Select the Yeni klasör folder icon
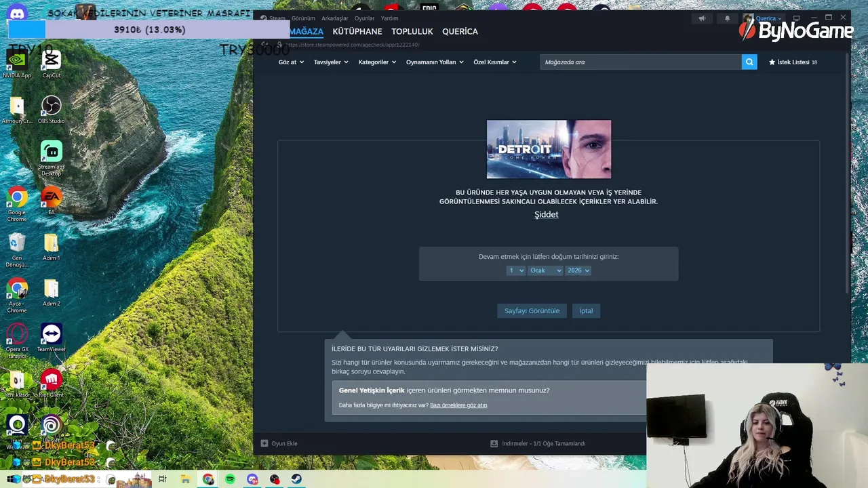Image resolution: width=868 pixels, height=488 pixels. point(17,383)
